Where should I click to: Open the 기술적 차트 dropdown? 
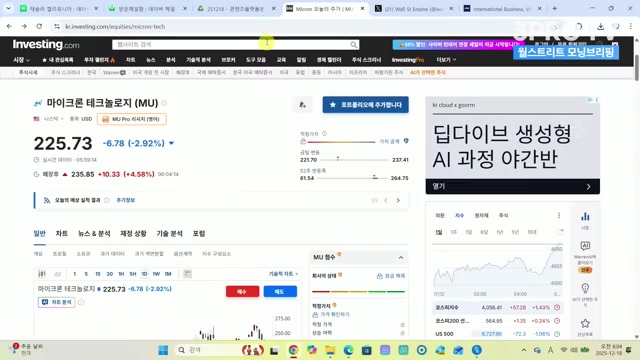click(283, 273)
